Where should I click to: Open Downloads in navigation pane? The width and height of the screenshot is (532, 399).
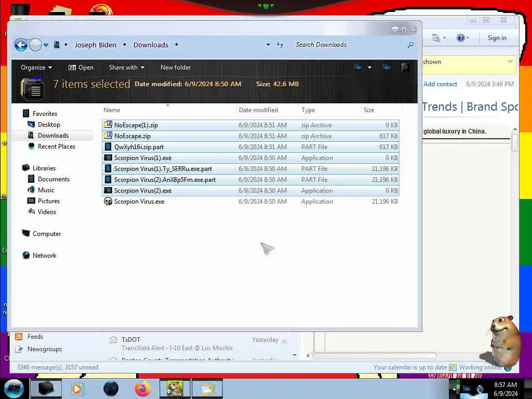(53, 136)
